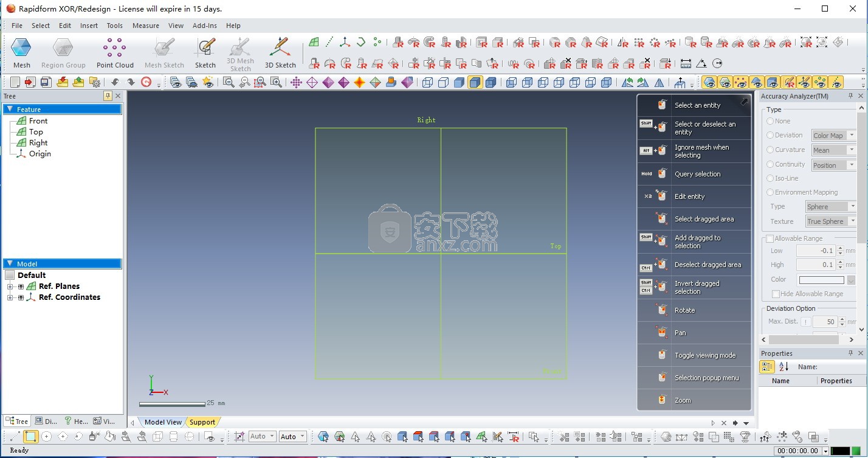Viewport: 868px width, 458px height.
Task: Open the Color Map dropdown
Action: 833,136
